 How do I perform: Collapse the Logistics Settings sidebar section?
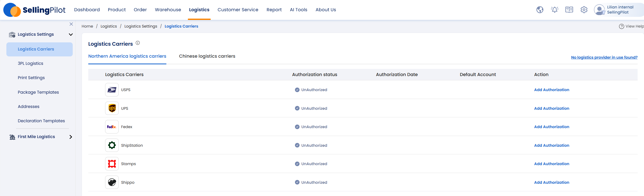[71, 34]
